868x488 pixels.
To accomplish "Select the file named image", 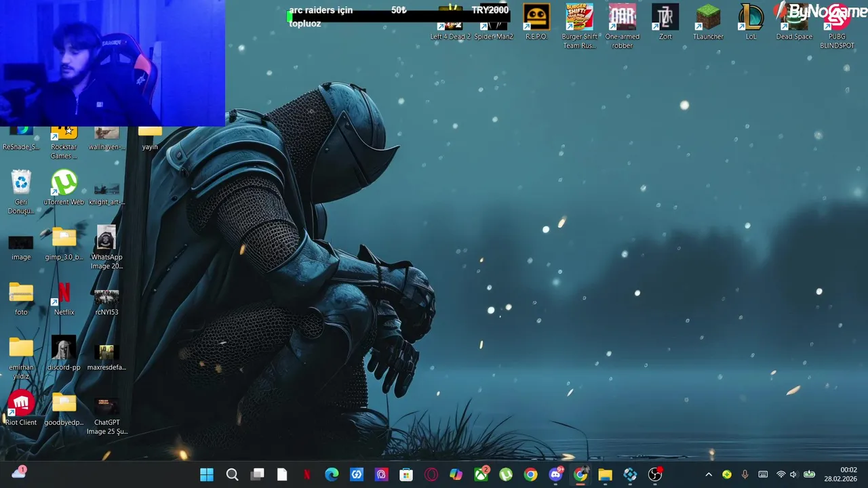I will click(21, 247).
